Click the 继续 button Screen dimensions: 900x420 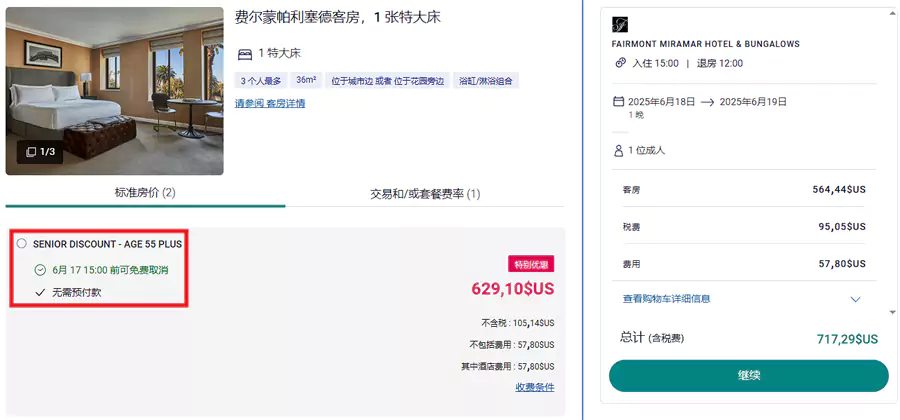coord(748,376)
